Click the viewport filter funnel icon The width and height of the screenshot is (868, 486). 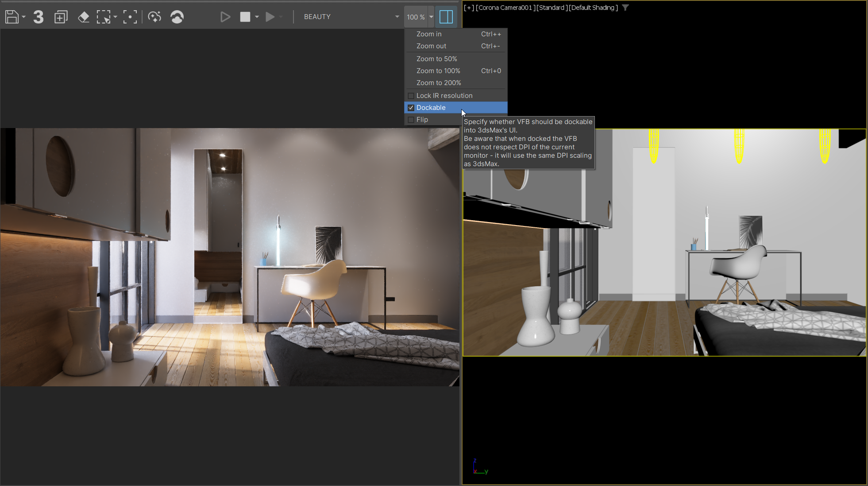coord(625,8)
